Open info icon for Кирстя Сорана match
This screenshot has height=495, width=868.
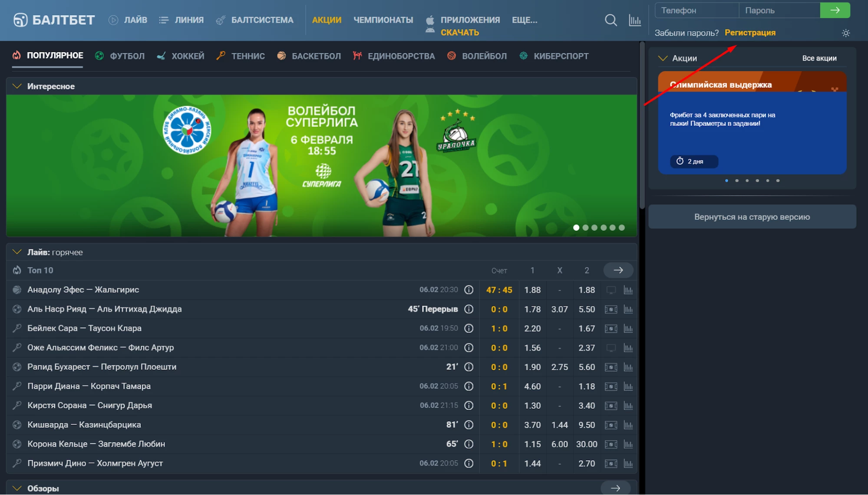(469, 406)
